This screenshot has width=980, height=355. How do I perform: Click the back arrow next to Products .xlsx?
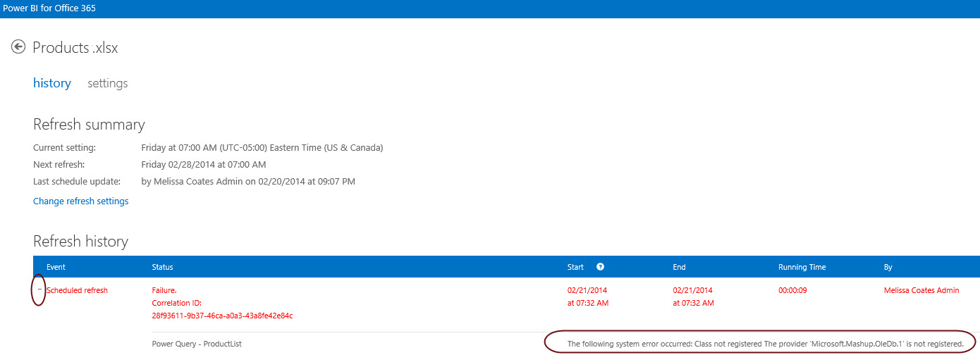[18, 47]
